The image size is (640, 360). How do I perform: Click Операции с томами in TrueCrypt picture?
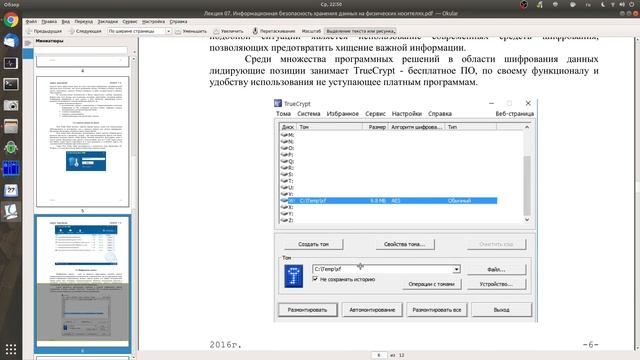coord(431,284)
